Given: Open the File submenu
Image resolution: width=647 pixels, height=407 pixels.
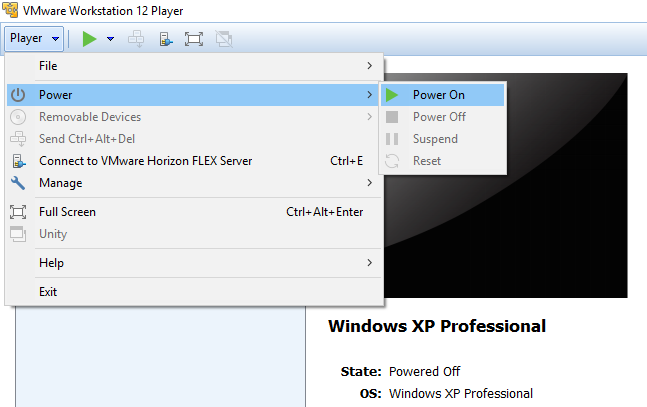Looking at the screenshot, I should pos(194,66).
